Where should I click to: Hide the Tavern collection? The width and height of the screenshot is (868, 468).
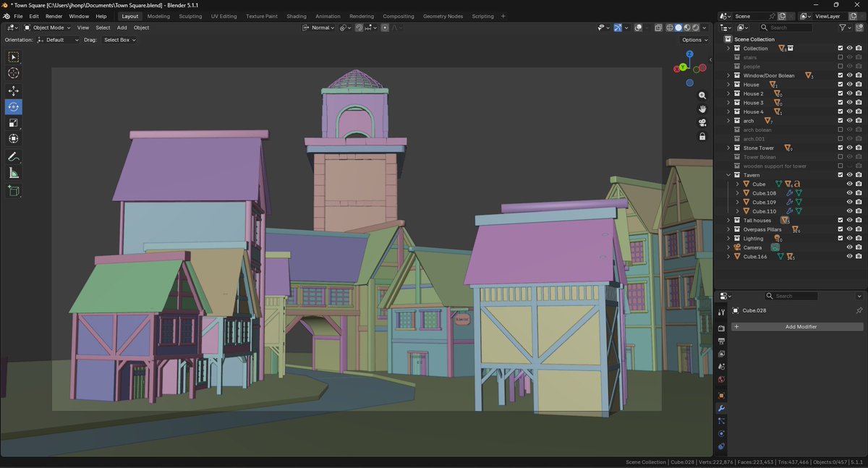tap(849, 174)
